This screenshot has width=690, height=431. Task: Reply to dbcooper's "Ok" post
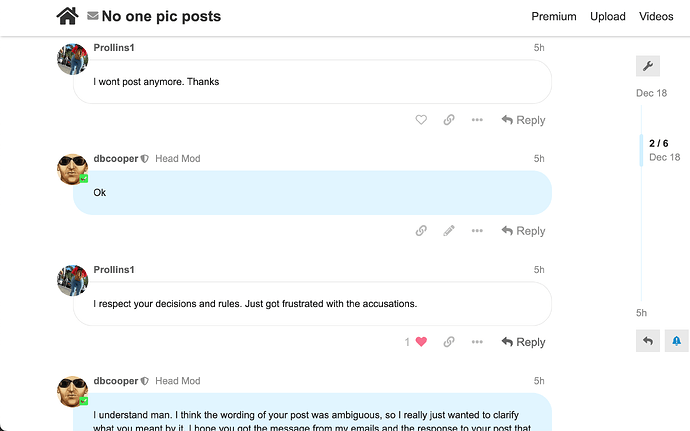click(523, 231)
